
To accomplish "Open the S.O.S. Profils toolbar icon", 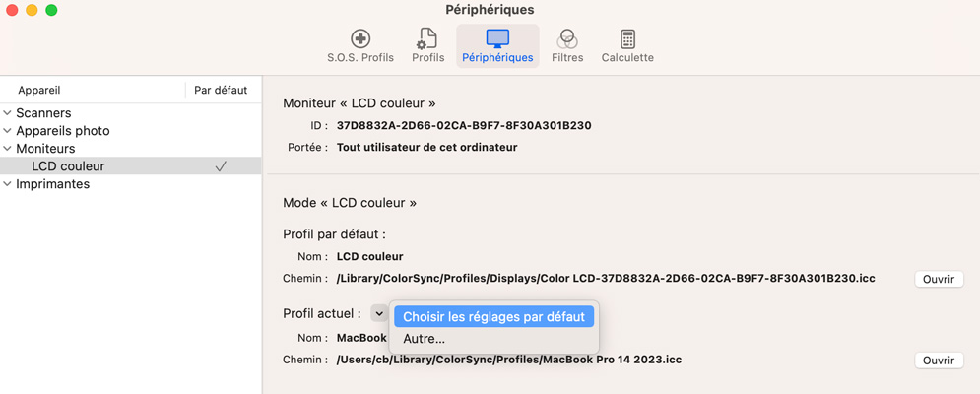I will [x=360, y=39].
